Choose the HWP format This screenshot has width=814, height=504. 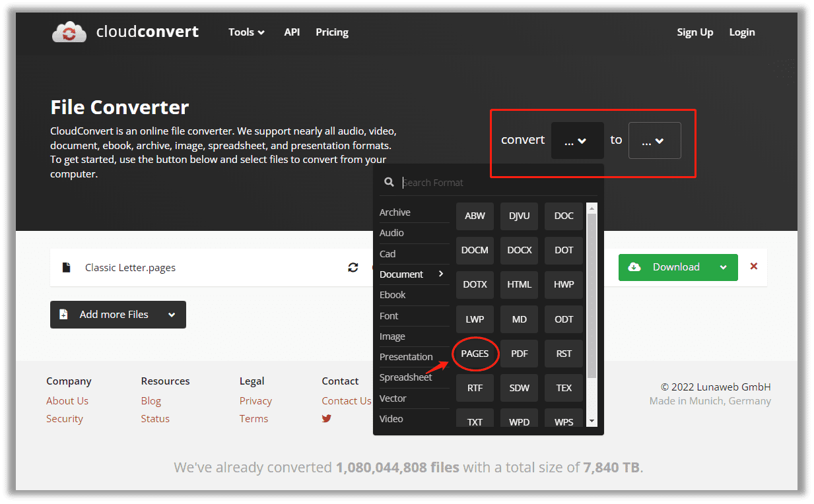pyautogui.click(x=564, y=284)
